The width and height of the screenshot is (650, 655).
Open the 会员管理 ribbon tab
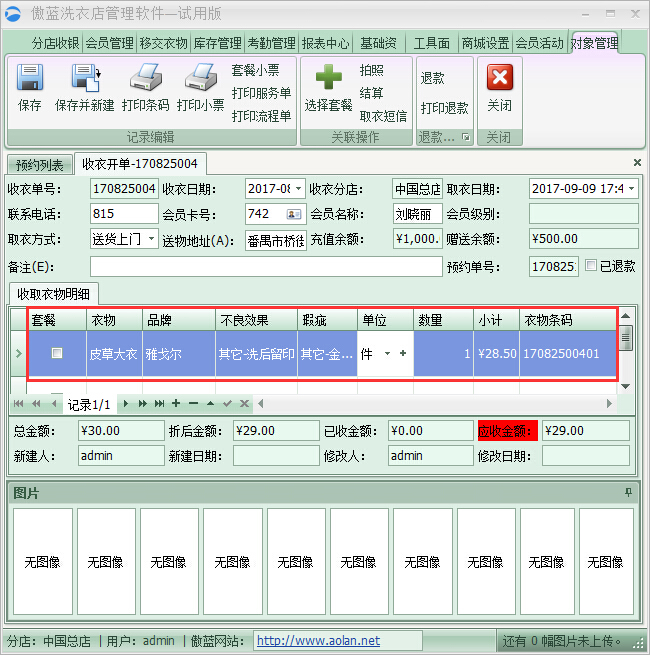109,44
